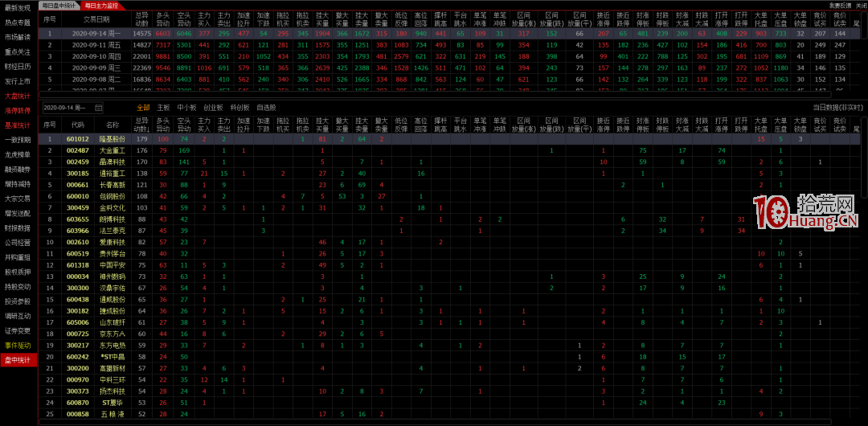
Task: Open 财经日历 in the sidebar
Action: click(x=18, y=67)
